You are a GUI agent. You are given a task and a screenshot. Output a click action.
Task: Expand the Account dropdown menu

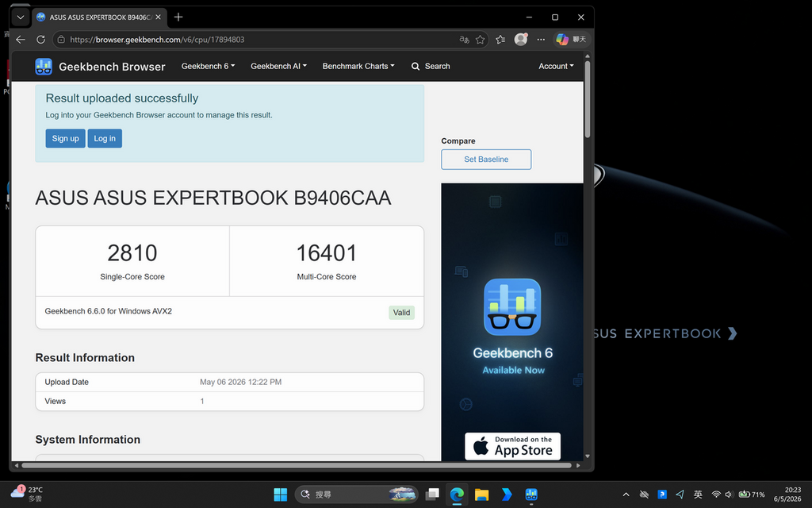pos(556,66)
